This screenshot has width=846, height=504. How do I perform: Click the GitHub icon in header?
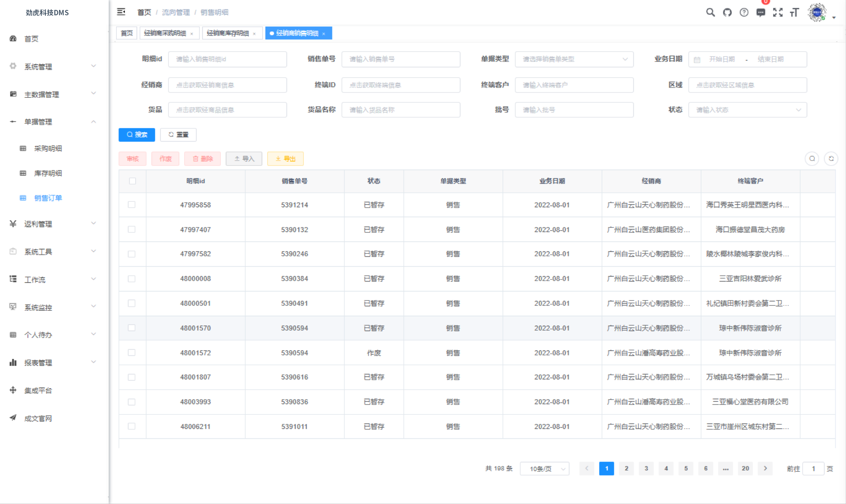(x=727, y=12)
